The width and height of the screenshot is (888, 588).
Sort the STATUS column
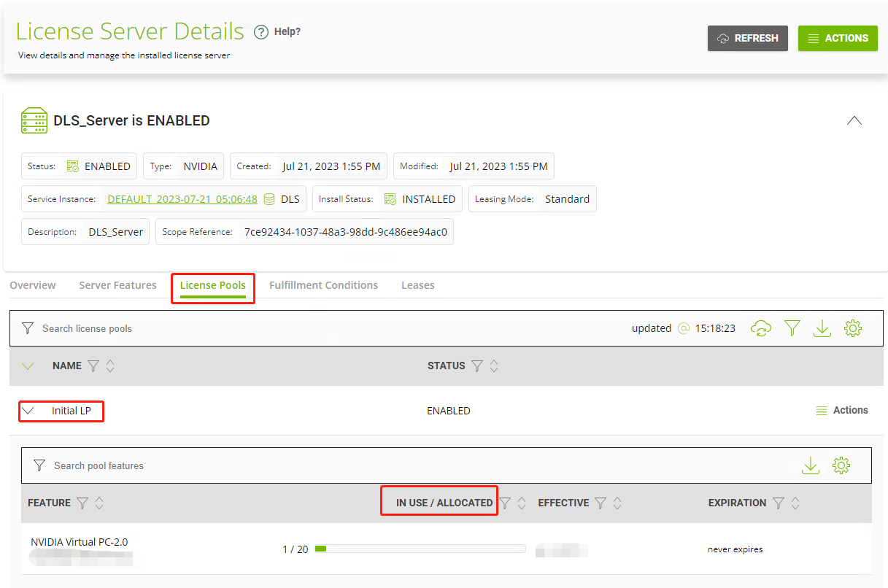point(494,366)
